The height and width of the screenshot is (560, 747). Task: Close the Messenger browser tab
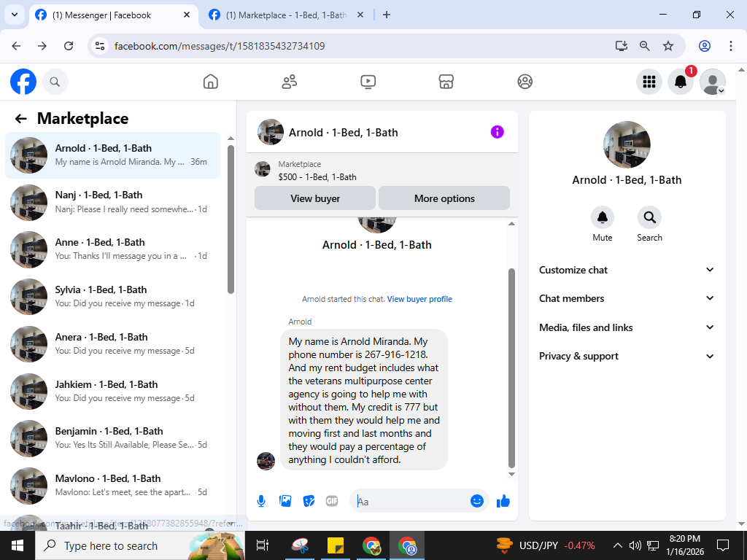coord(187,15)
